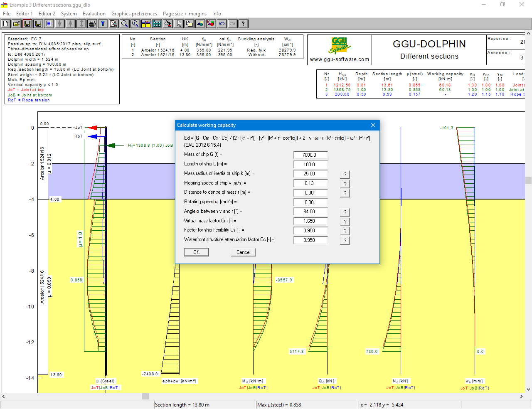Click the double-headed vertical arrow icon

[81, 24]
